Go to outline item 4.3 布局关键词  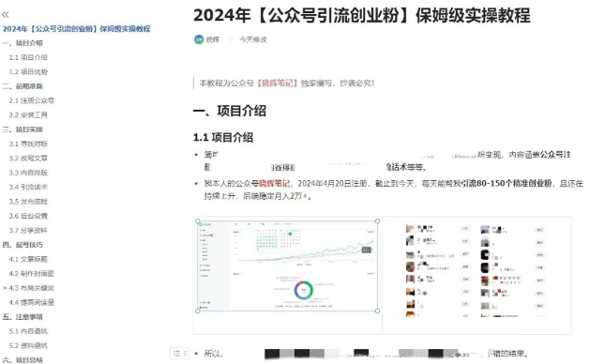32,288
